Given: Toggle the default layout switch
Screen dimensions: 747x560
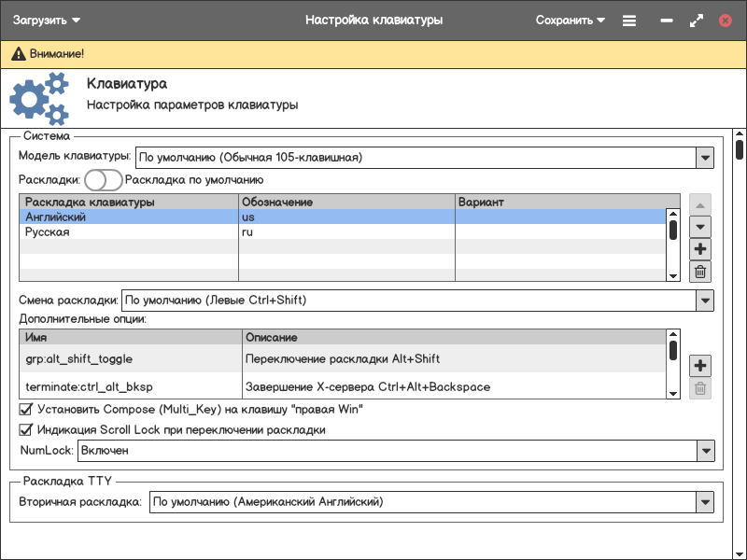Looking at the screenshot, I should (x=103, y=180).
